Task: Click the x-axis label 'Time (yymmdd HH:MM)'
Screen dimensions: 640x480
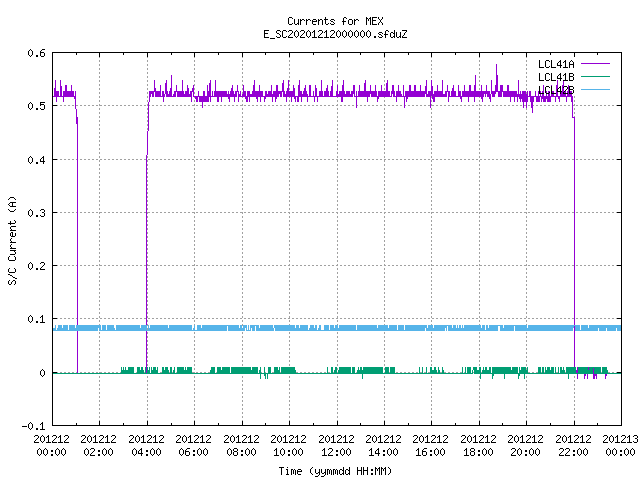Action: (x=335, y=471)
